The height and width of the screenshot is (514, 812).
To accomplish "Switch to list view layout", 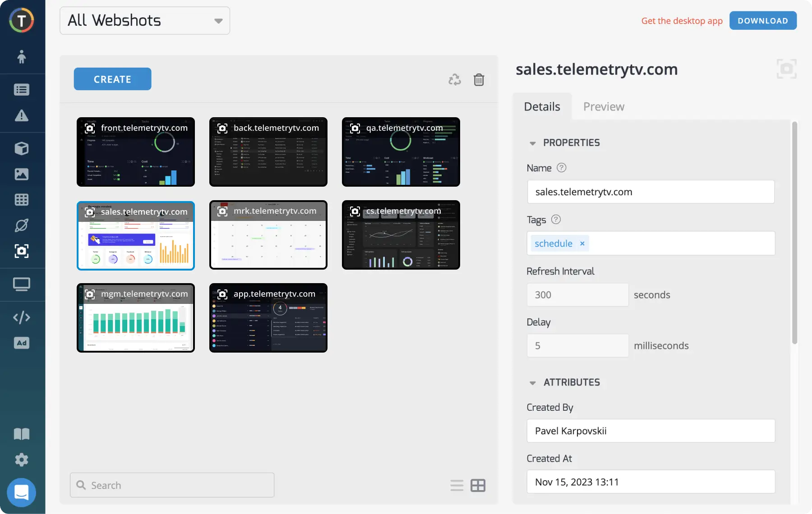I will (x=457, y=486).
